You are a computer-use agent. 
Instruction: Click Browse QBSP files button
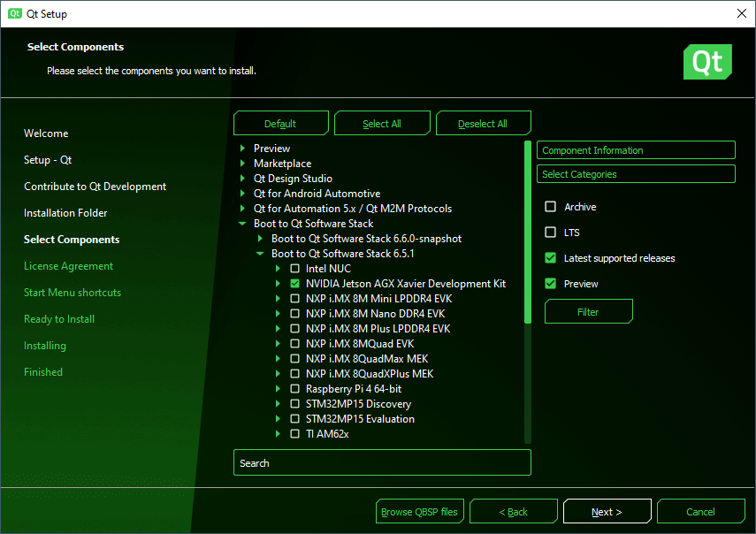pos(420,512)
